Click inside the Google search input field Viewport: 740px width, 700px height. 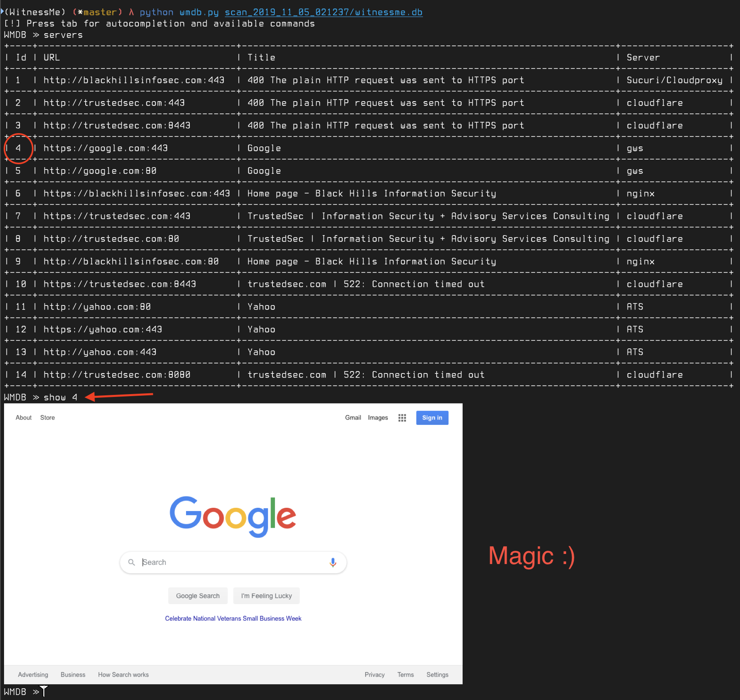click(x=226, y=562)
